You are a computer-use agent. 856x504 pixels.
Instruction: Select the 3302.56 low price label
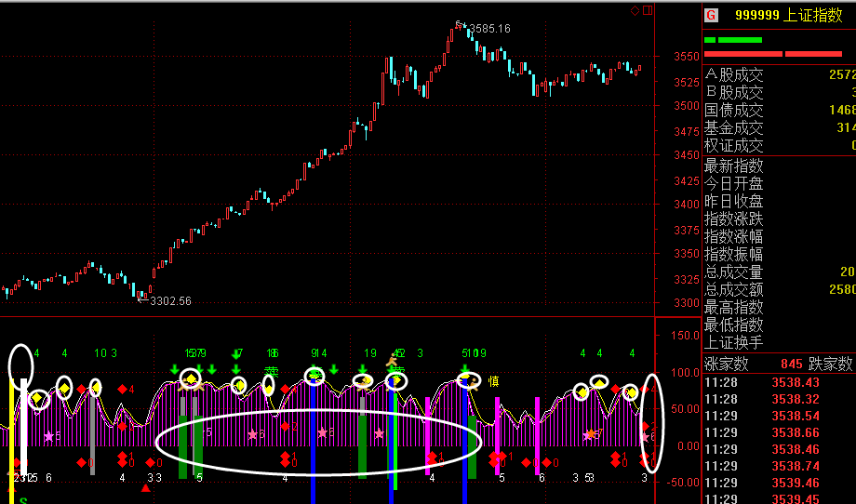pos(170,300)
